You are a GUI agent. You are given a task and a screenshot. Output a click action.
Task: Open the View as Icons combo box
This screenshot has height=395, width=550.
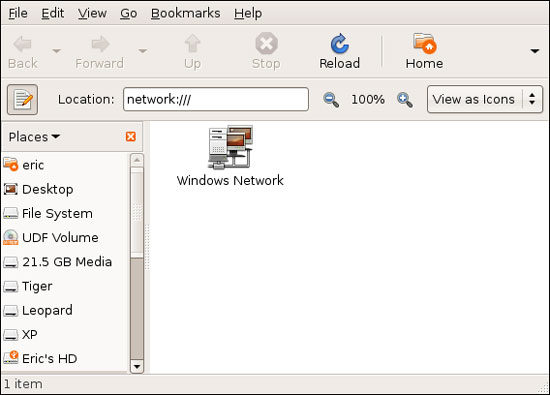coord(485,100)
